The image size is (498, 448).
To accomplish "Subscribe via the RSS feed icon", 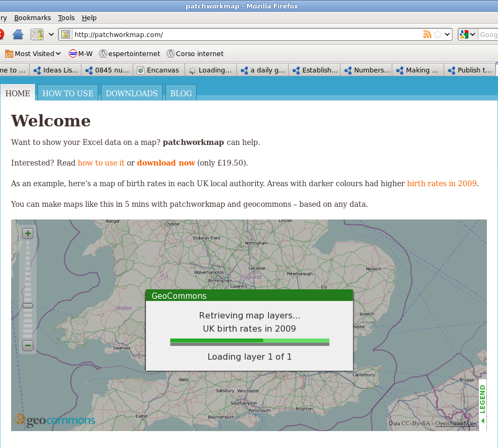I will click(427, 34).
